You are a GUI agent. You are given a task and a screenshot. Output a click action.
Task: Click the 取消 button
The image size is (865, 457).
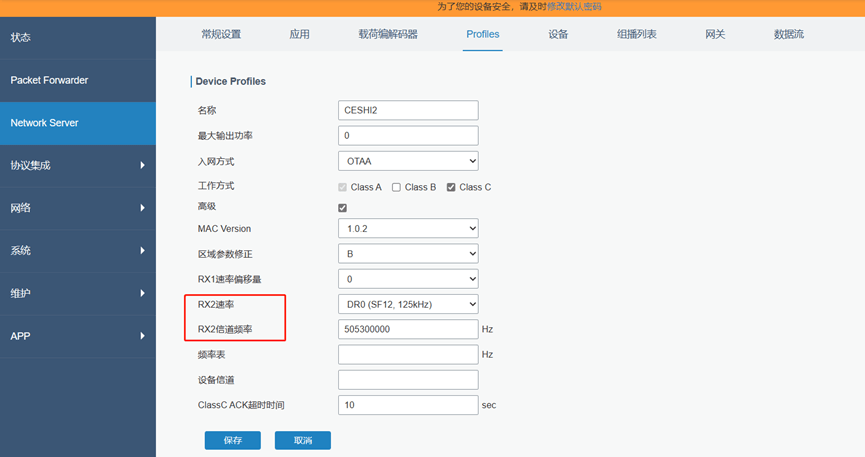coord(303,440)
